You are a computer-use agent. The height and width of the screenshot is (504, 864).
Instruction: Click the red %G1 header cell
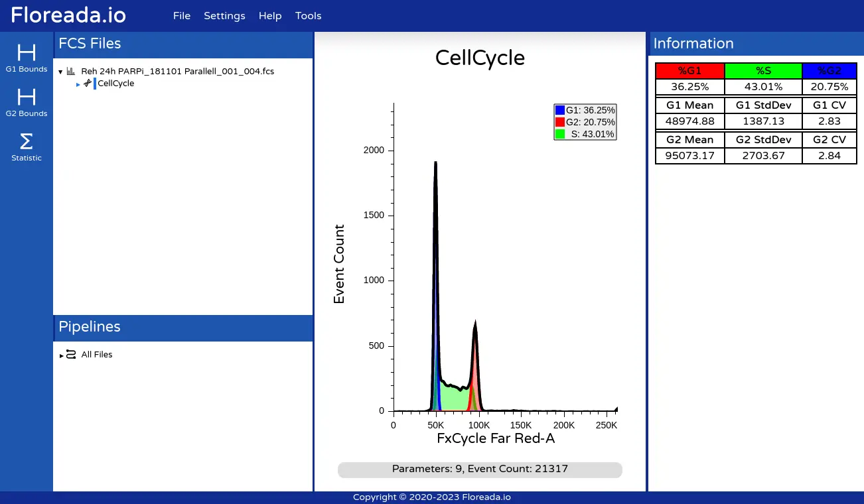click(x=689, y=71)
